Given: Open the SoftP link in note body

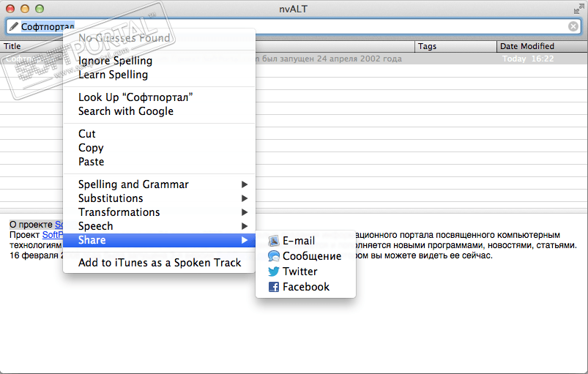Looking at the screenshot, I should point(53,235).
